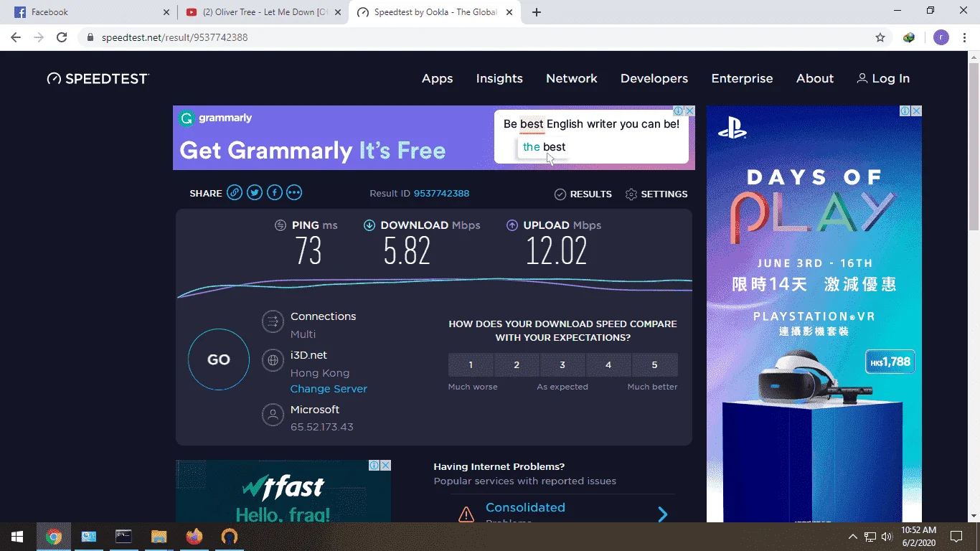
Task: Close the wtfast ad
Action: (x=385, y=466)
